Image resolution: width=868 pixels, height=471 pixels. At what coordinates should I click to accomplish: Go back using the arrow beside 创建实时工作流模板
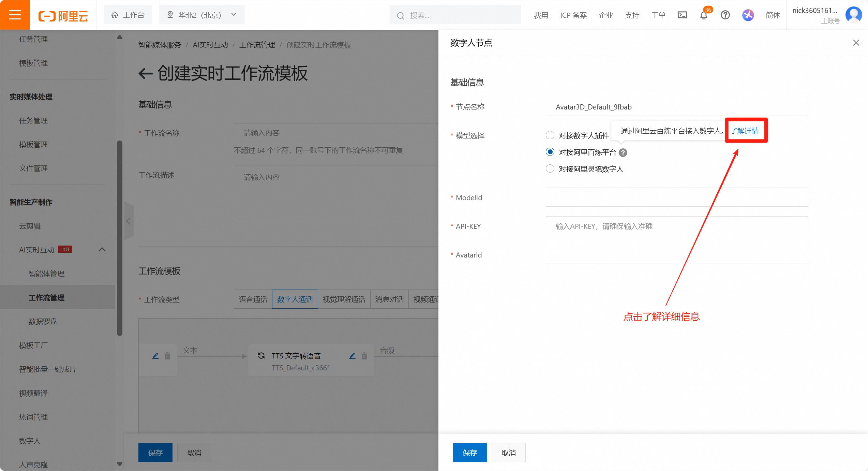tap(146, 73)
